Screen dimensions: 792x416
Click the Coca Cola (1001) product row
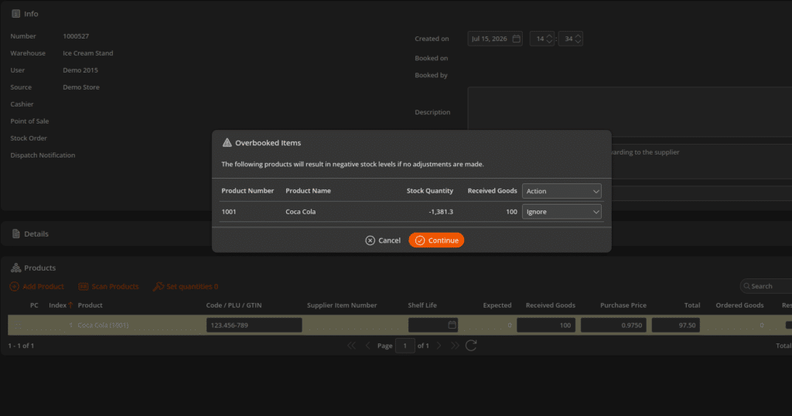point(400,325)
